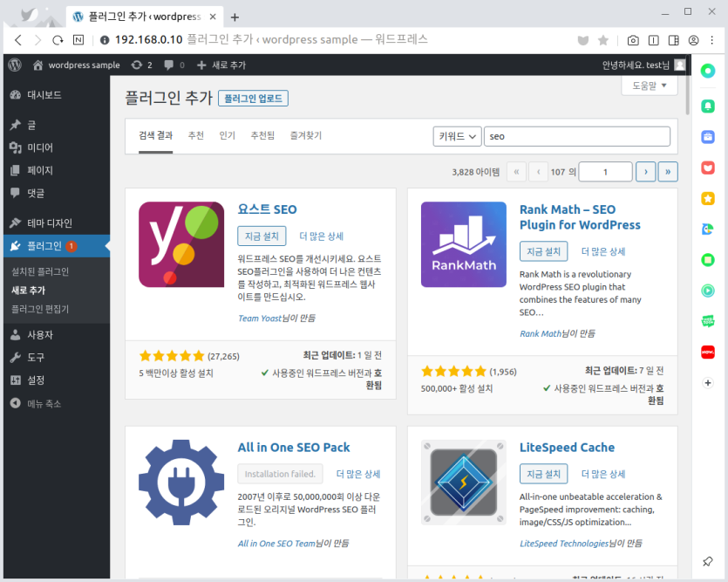Click the page number input field

605,172
